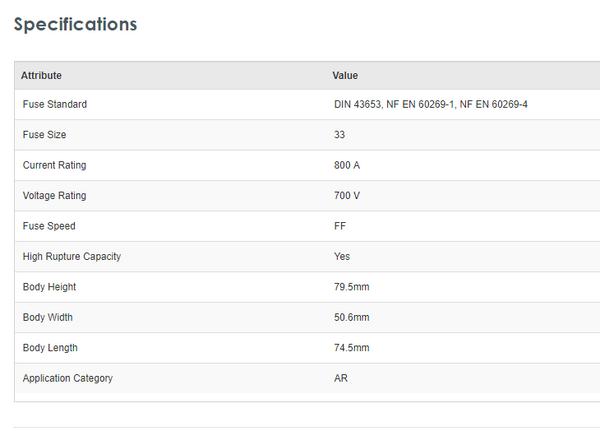
Task: Click the Attribute column header
Action: (41, 75)
